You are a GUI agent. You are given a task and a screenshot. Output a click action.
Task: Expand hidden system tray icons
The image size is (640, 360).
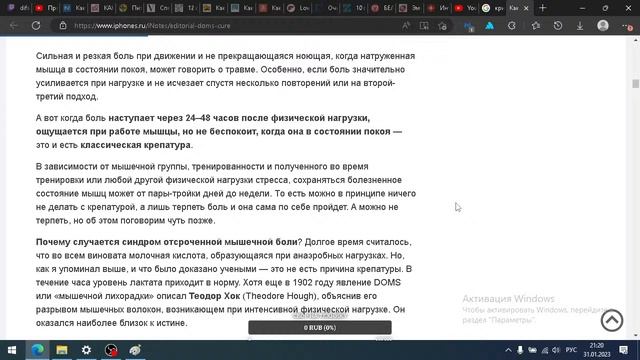(508, 350)
